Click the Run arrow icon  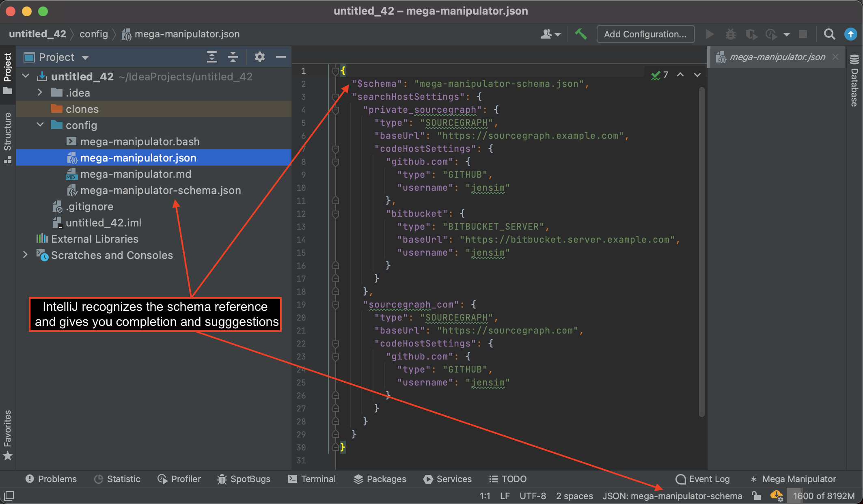[710, 34]
